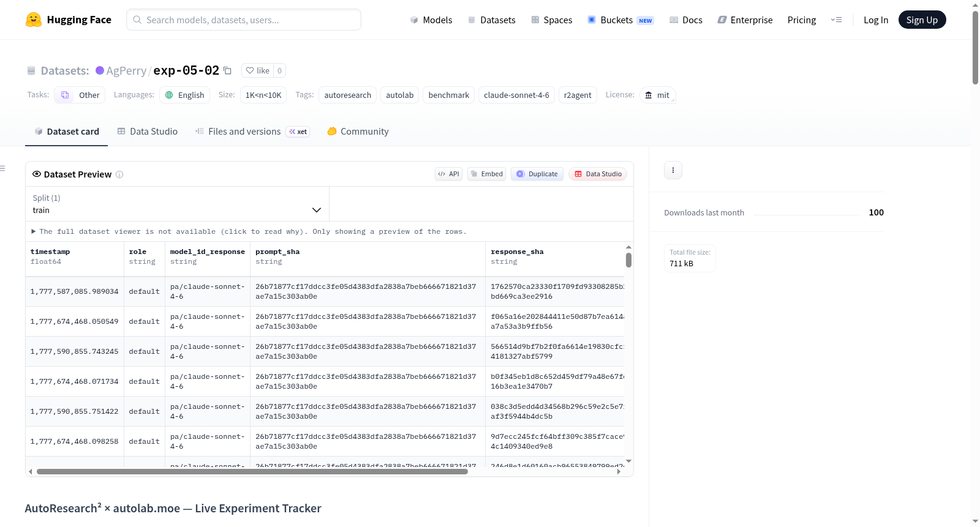Image resolution: width=980 pixels, height=527 pixels.
Task: Select timestamp cell 1,777,674,468.050549
Action: tap(75, 321)
